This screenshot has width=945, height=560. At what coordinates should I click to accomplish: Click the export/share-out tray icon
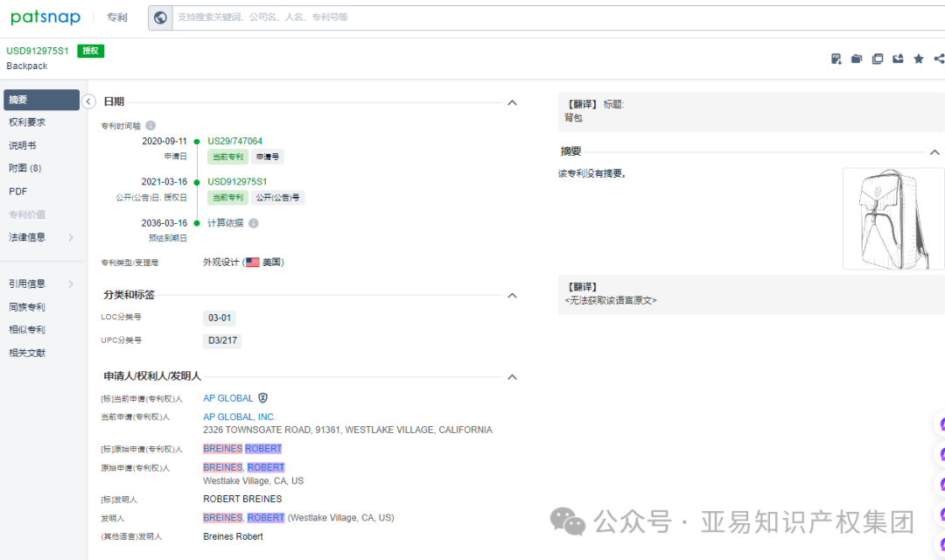pos(898,58)
